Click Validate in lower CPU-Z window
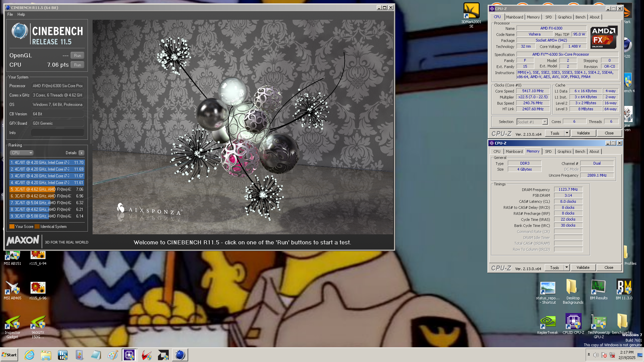The width and height of the screenshot is (644, 362). pyautogui.click(x=583, y=268)
